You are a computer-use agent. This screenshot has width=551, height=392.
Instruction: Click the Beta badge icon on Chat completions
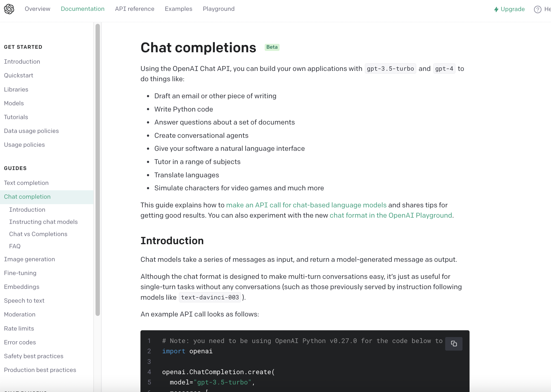[x=271, y=47]
